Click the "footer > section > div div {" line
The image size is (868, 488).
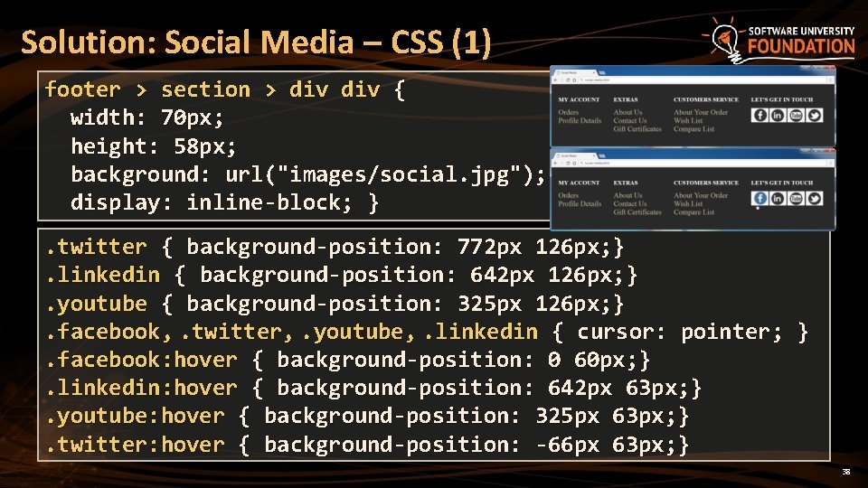pos(225,89)
